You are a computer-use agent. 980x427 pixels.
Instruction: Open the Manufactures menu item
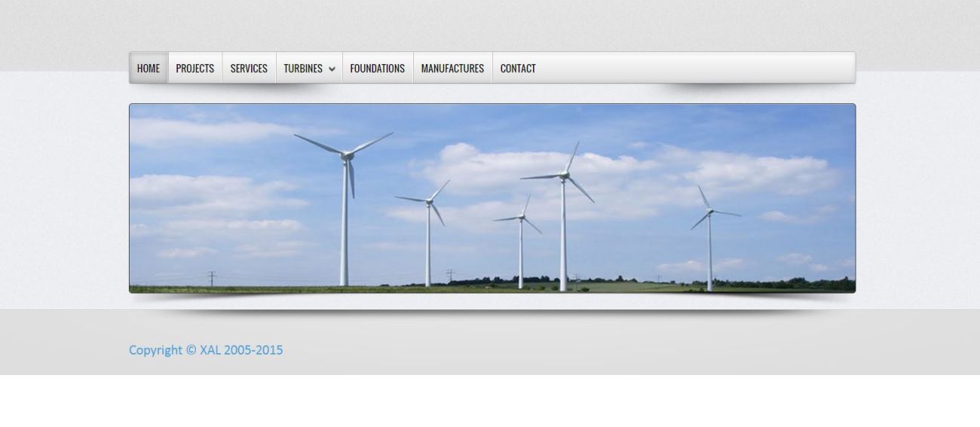click(452, 68)
